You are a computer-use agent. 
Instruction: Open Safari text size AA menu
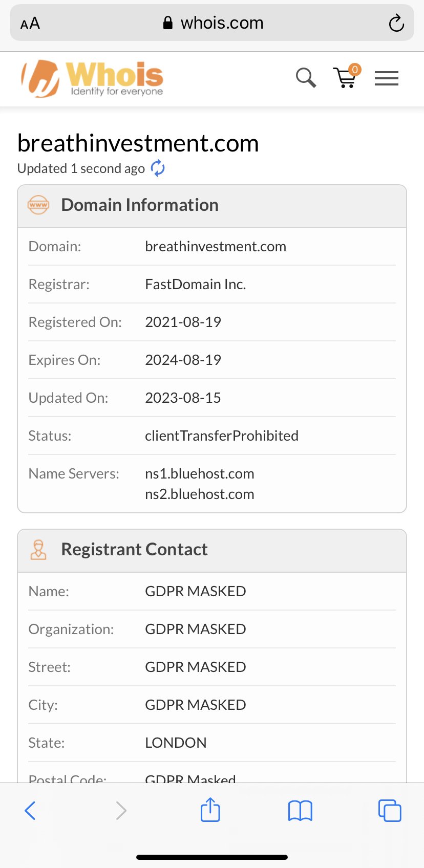pyautogui.click(x=30, y=24)
